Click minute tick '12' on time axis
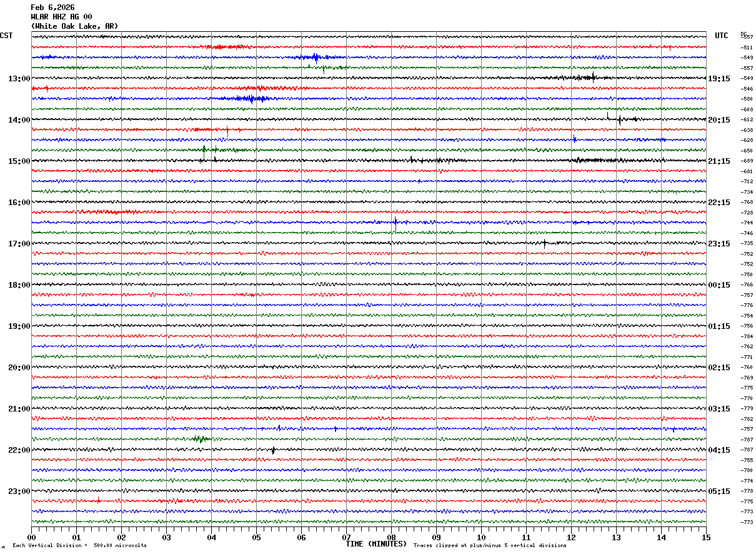Viewport: 756px width, 554px height. [571, 537]
